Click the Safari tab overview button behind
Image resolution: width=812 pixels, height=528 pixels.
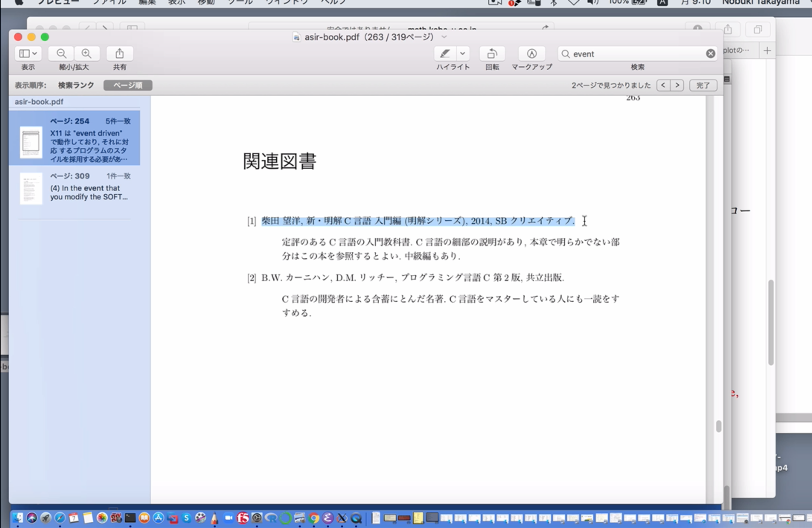pos(757,29)
